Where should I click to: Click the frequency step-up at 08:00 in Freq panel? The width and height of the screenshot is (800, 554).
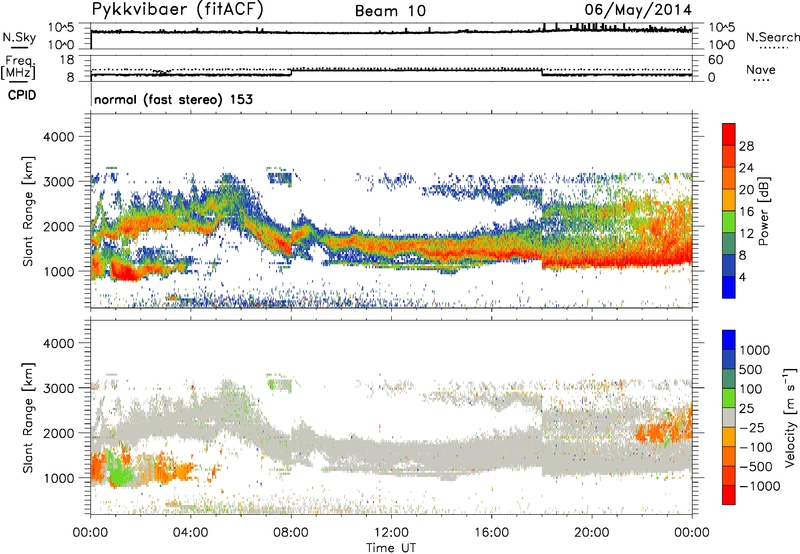(291, 72)
